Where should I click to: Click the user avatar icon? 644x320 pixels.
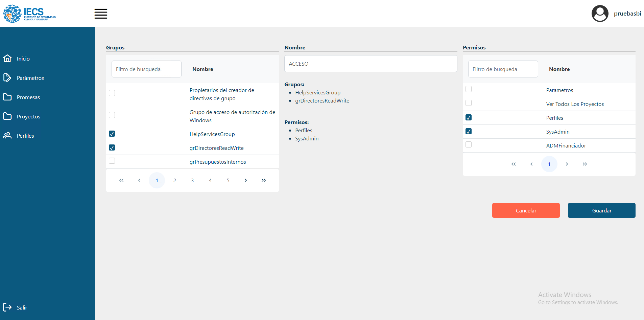600,14
